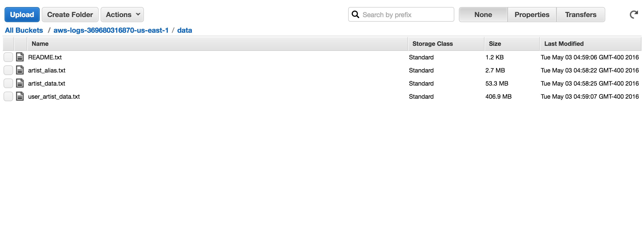Show the Transfers panel tab
644x225 pixels.
click(x=581, y=15)
